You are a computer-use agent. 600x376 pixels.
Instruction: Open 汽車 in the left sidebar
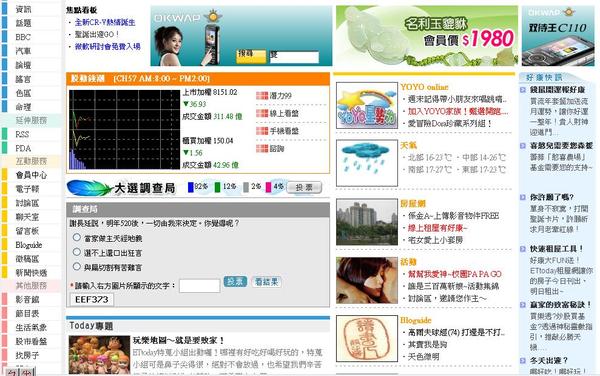(x=23, y=51)
